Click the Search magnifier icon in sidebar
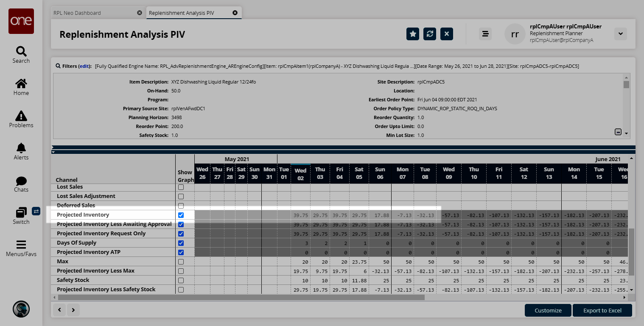Viewport: 644px width, 326px height. pyautogui.click(x=21, y=52)
